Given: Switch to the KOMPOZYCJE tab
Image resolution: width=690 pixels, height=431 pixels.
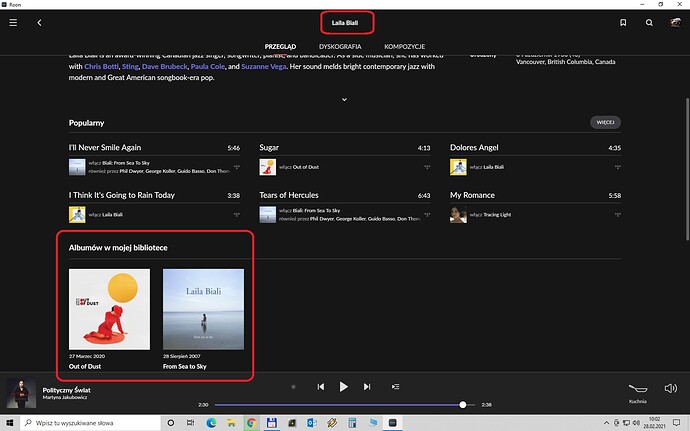Looking at the screenshot, I should click(404, 46).
